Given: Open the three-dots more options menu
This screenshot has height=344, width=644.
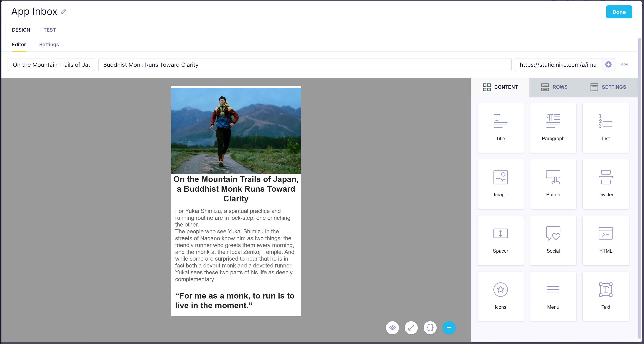Looking at the screenshot, I should pos(625,65).
